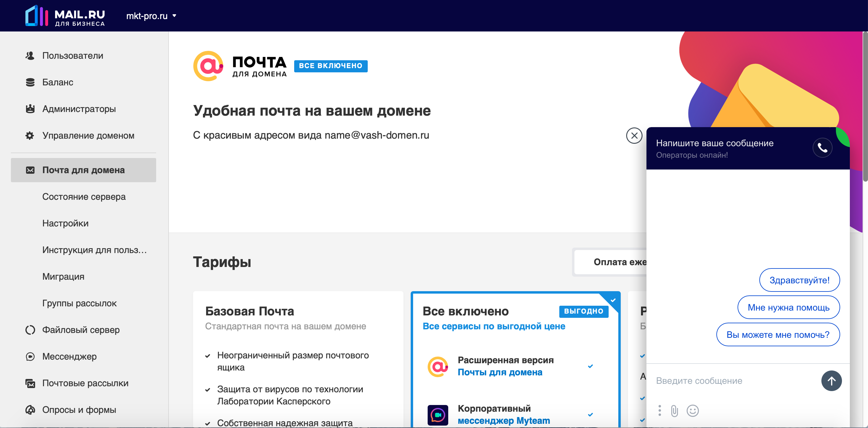Open the emoji picker in chat
This screenshot has height=428, width=868.
coord(693,410)
